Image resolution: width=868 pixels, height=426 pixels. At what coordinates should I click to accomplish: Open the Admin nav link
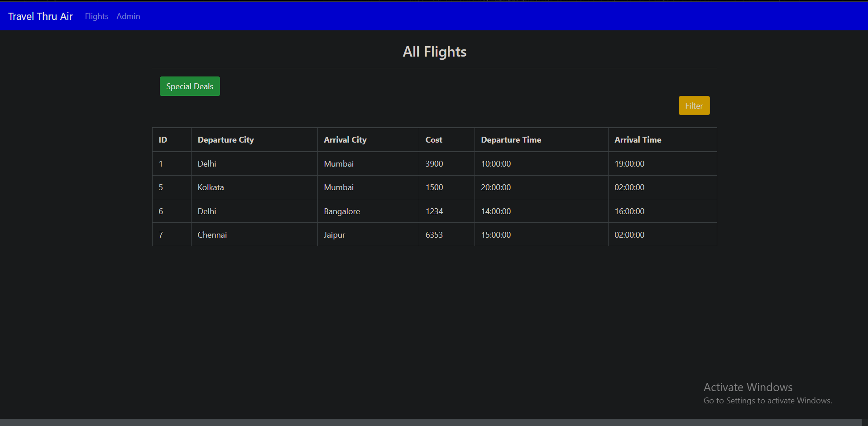tap(128, 16)
